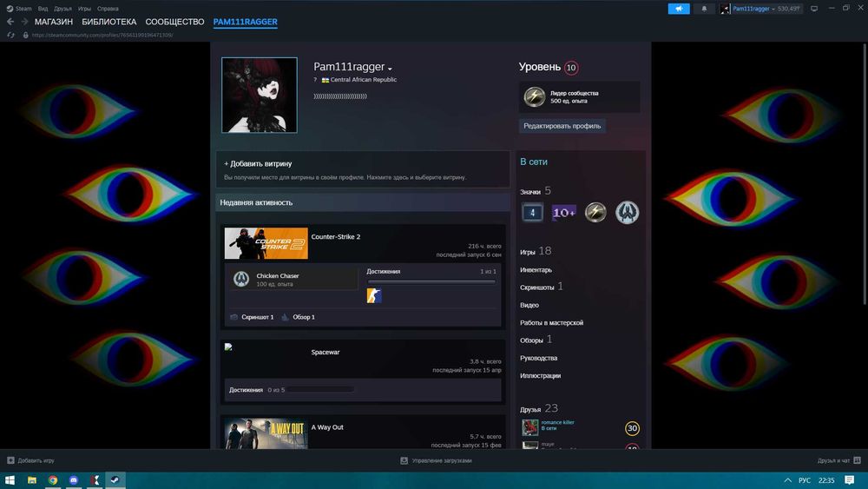Click the profile avatar image
This screenshot has width=868, height=489.
259,96
